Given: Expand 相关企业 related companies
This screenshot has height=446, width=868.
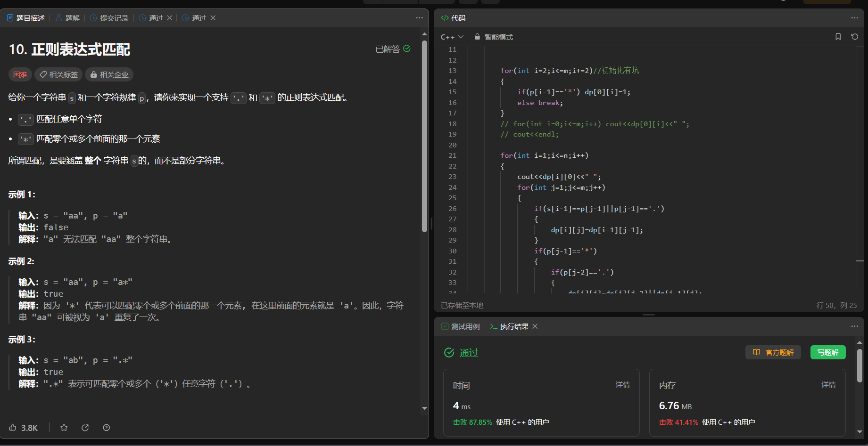Looking at the screenshot, I should pyautogui.click(x=109, y=74).
